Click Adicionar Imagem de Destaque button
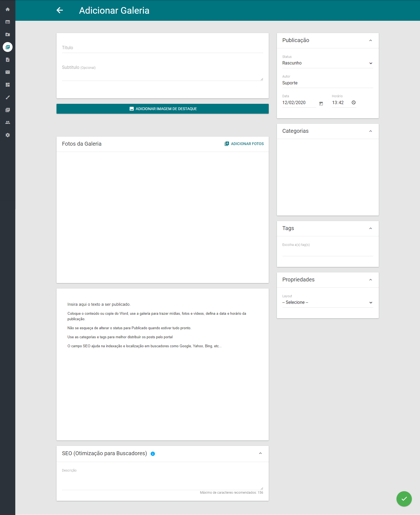This screenshot has height=515, width=420. [162, 109]
